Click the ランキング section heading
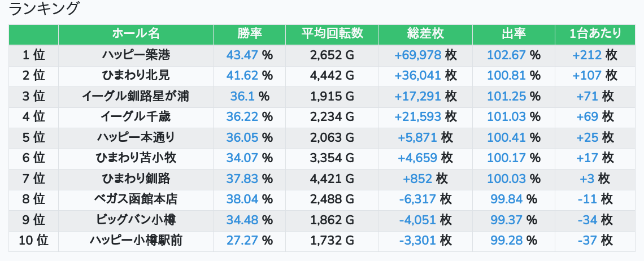644x261 pixels. (x=44, y=8)
